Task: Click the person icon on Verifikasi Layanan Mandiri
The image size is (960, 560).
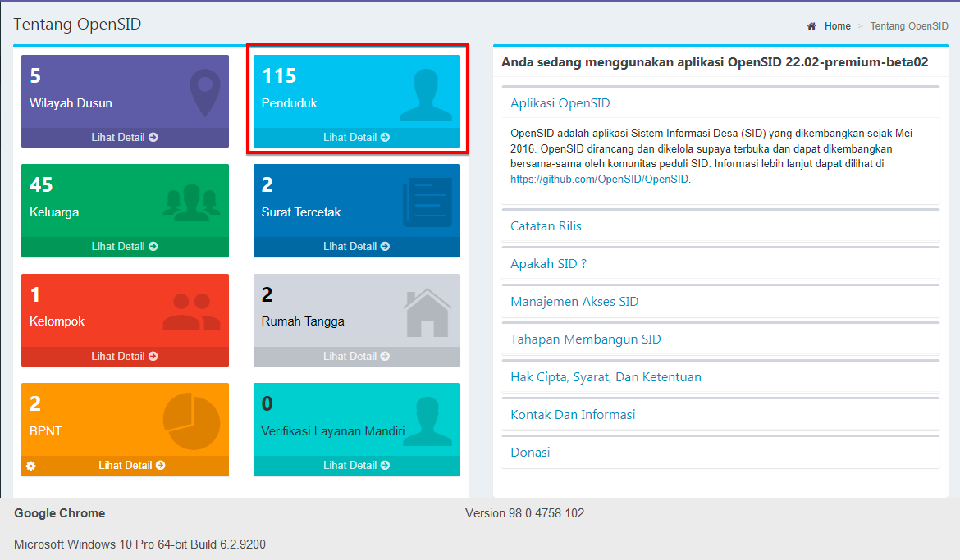Action: pyautogui.click(x=427, y=422)
